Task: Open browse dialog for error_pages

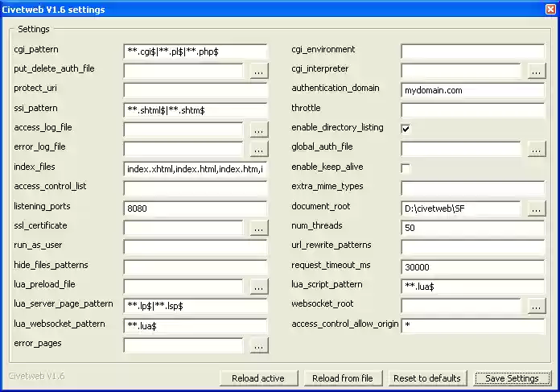Action: (x=258, y=345)
